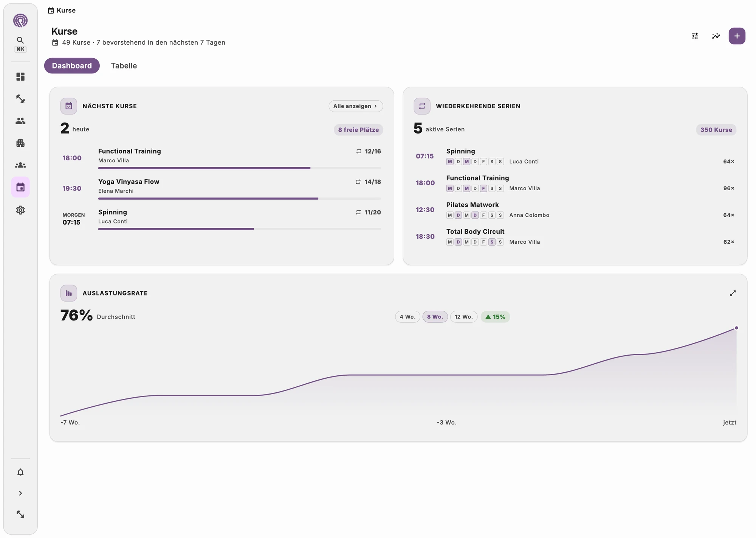Click the chart analytics icon in header

(x=716, y=36)
